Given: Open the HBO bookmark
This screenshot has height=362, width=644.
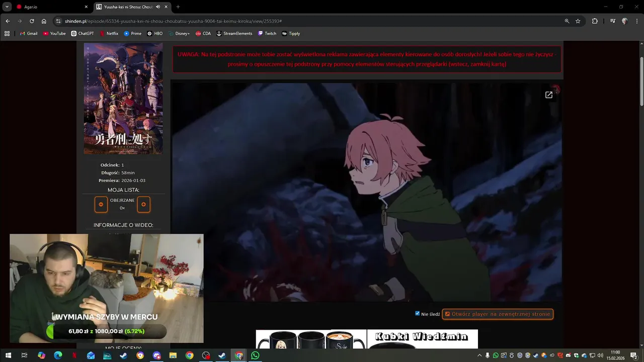Looking at the screenshot, I should click(x=154, y=33).
